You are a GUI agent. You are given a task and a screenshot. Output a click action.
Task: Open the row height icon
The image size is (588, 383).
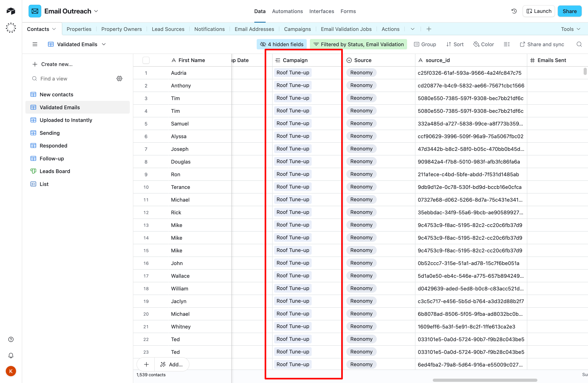click(x=506, y=44)
